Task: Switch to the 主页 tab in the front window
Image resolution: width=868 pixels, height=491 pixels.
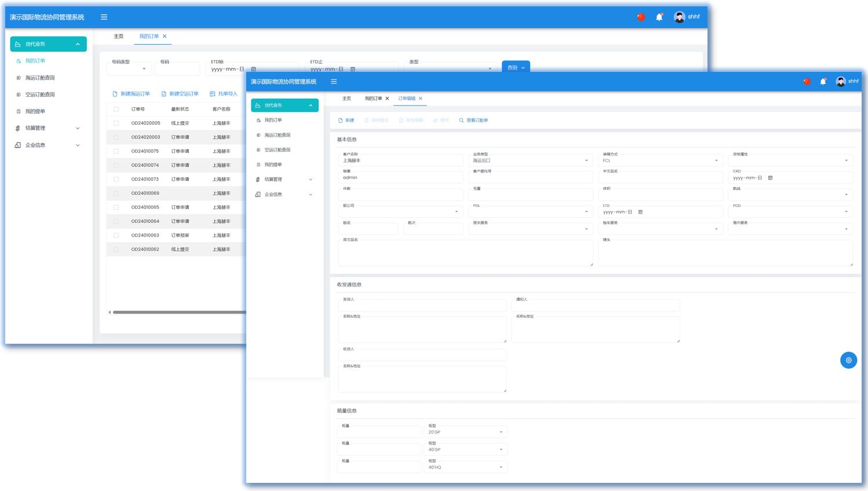Action: [347, 99]
